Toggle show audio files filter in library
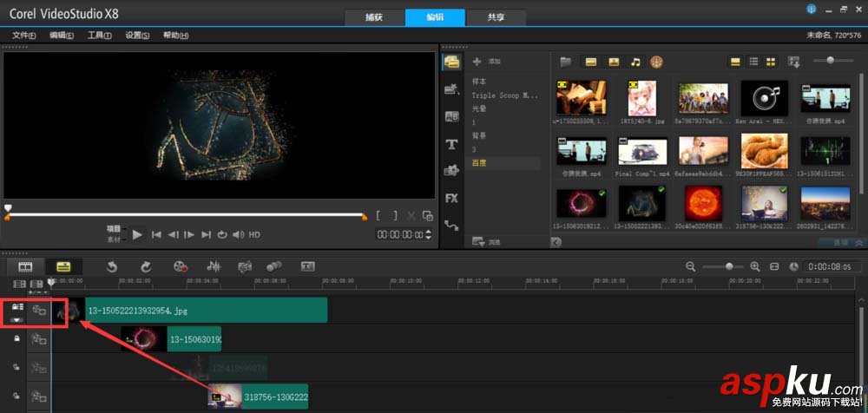The height and width of the screenshot is (413, 868). (635, 62)
